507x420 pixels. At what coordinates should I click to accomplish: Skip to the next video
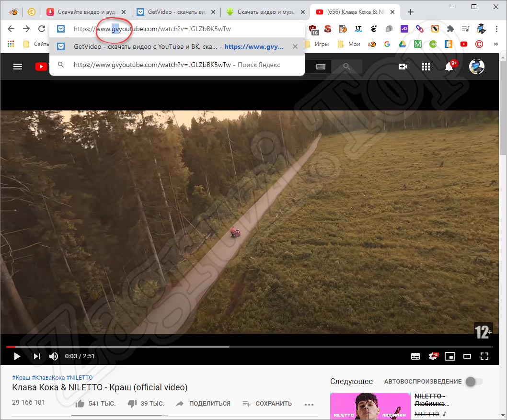click(x=37, y=356)
